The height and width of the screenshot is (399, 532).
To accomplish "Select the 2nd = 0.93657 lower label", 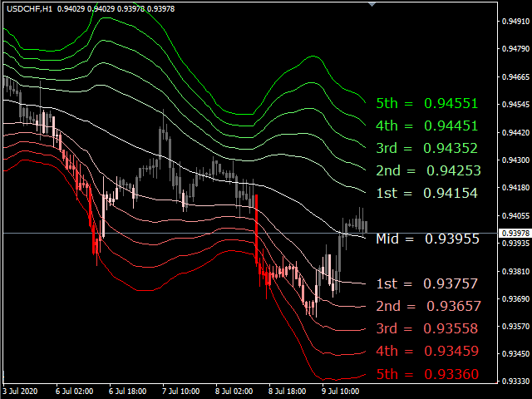I will tap(428, 306).
